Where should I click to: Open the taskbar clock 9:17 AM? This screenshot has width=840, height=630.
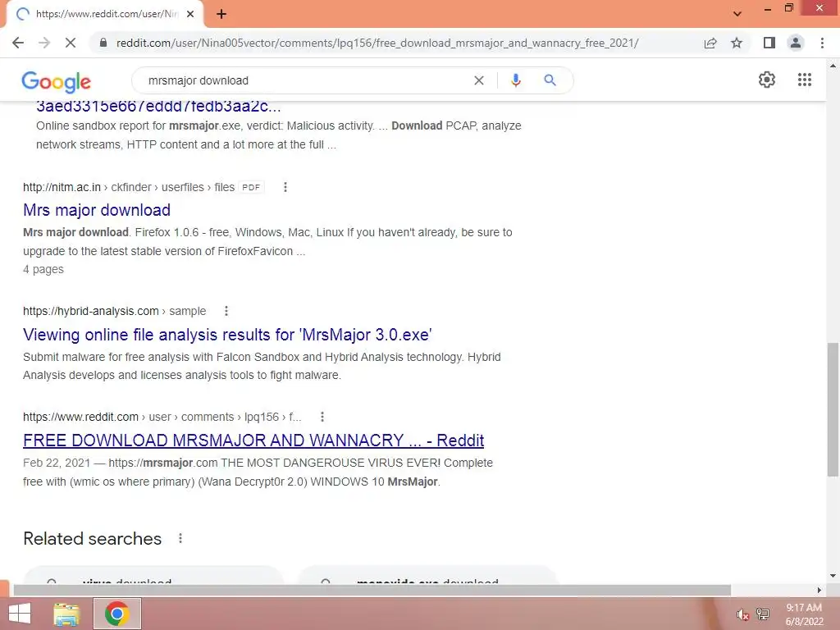pos(804,614)
